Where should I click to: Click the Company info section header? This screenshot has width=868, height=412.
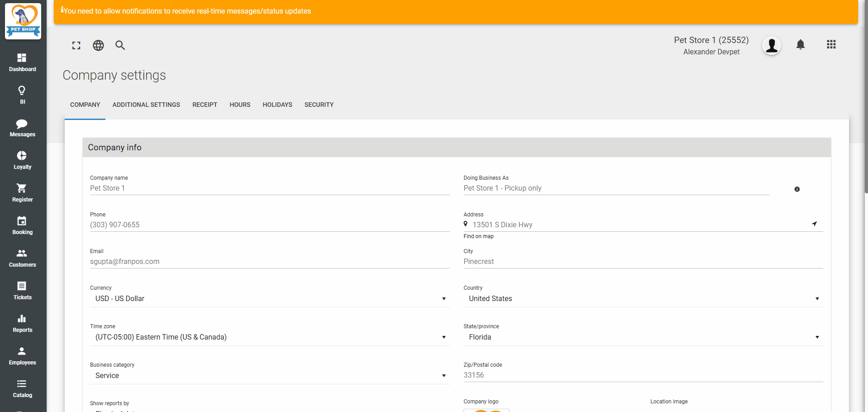tap(457, 148)
